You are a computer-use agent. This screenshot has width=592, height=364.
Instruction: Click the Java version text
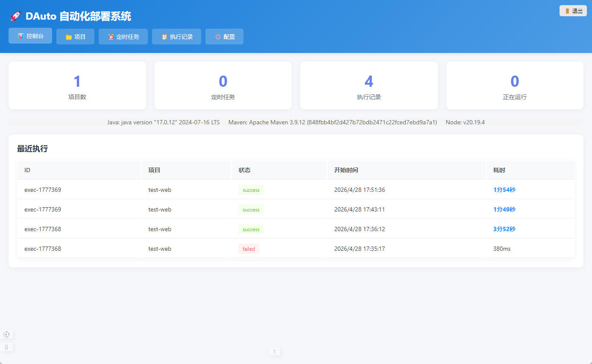pyautogui.click(x=163, y=122)
